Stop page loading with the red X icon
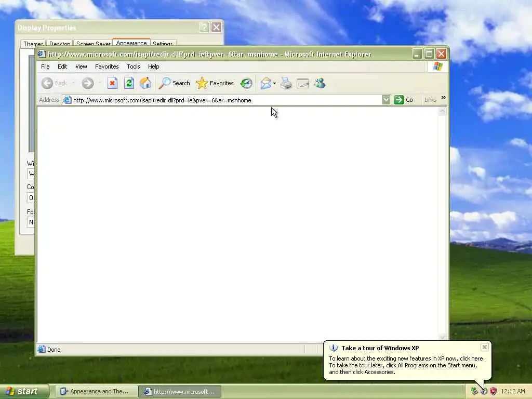Image resolution: width=532 pixels, height=399 pixels. pyautogui.click(x=112, y=83)
